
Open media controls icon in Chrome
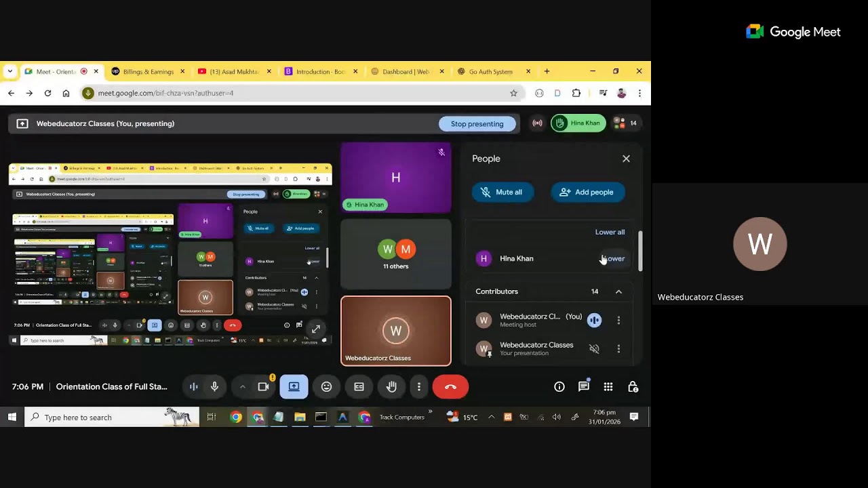click(x=603, y=93)
